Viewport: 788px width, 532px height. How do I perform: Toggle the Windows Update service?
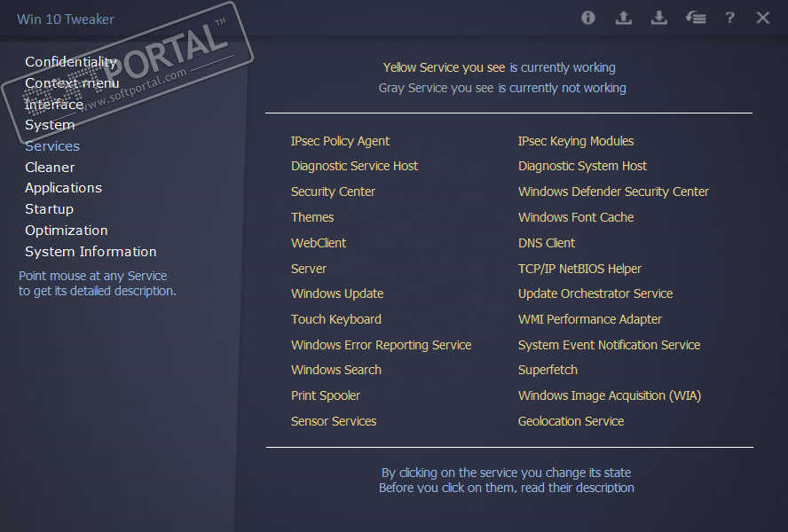(337, 293)
